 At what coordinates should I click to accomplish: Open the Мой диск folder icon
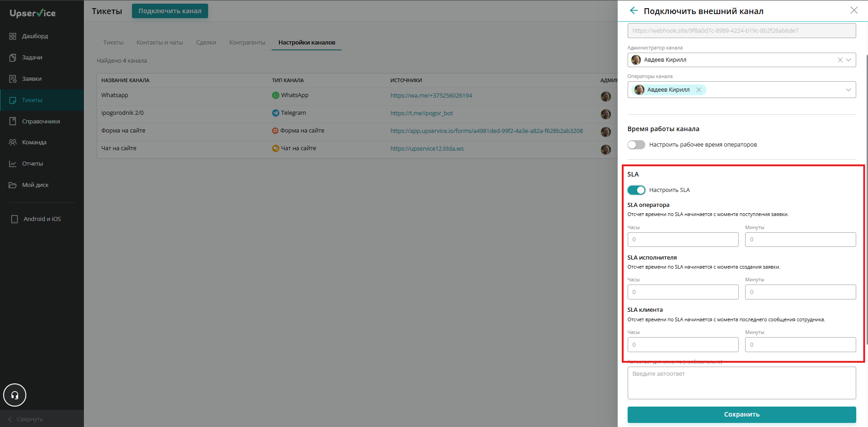tap(13, 185)
